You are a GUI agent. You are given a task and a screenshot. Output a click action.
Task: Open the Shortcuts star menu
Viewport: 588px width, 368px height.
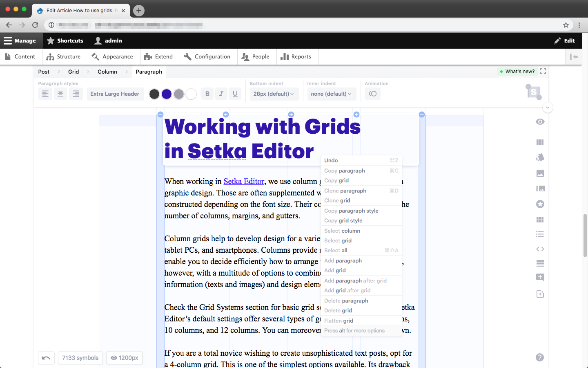click(x=65, y=40)
